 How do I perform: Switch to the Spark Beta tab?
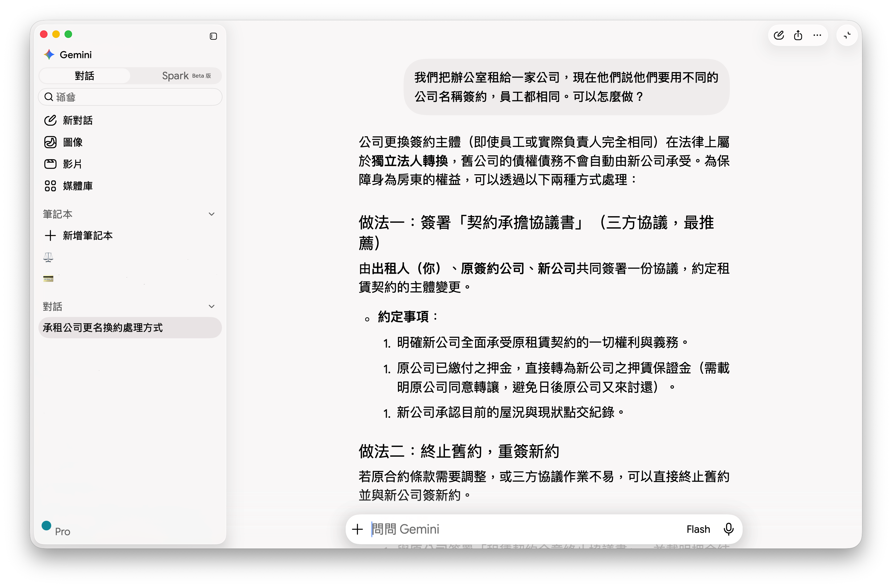point(186,76)
